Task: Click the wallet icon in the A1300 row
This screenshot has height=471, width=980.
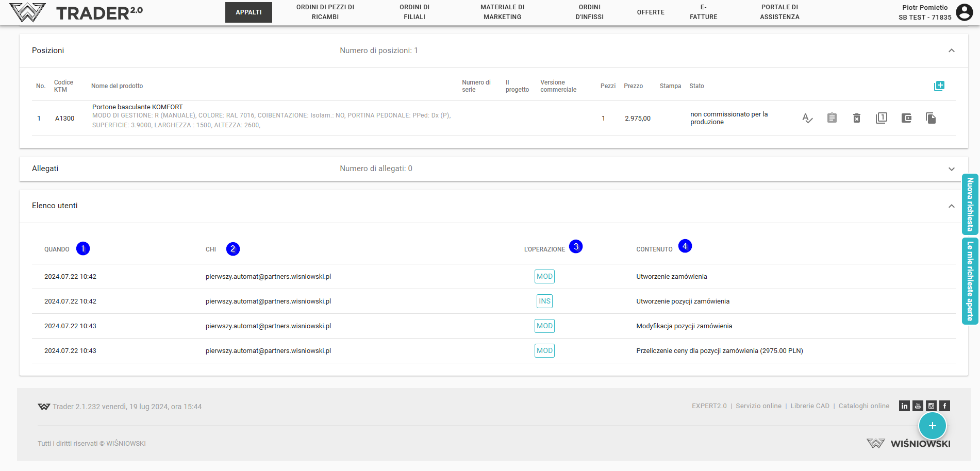Action: click(906, 119)
